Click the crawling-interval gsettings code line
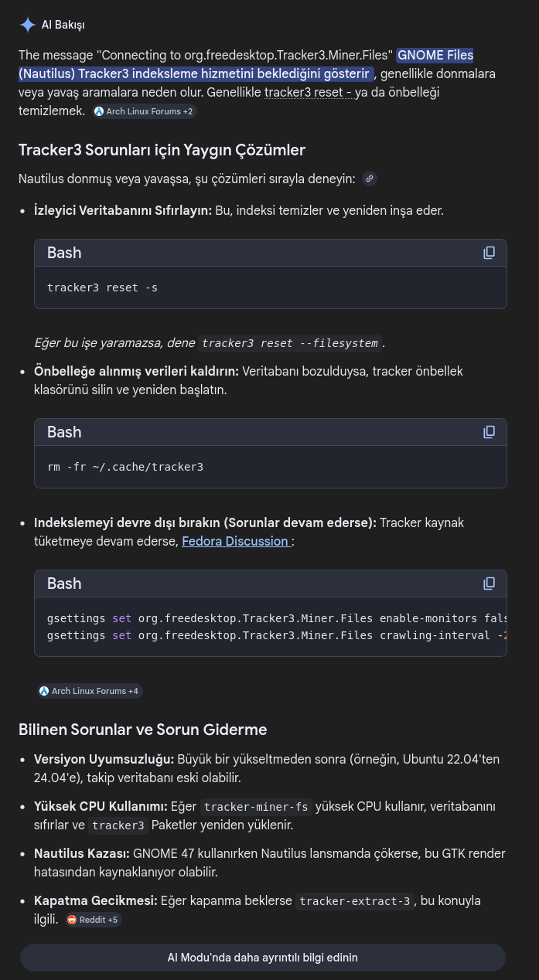539x980 pixels. [271, 635]
